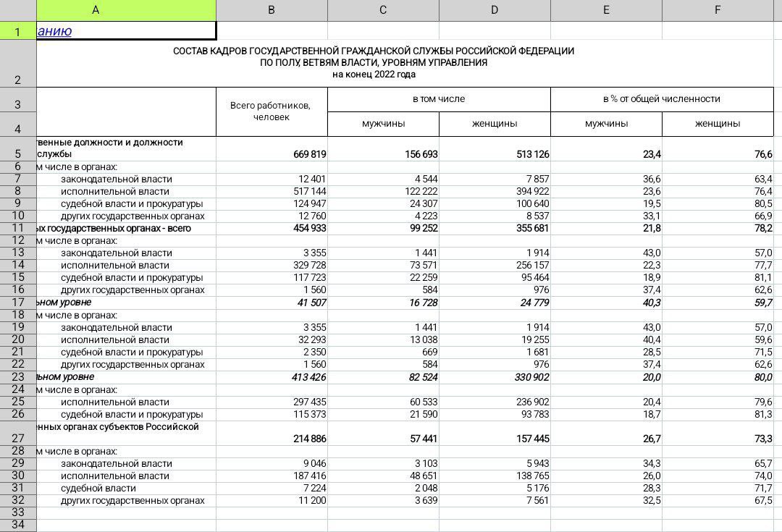Select the 'Всего работников, человек' header cell

271,111
